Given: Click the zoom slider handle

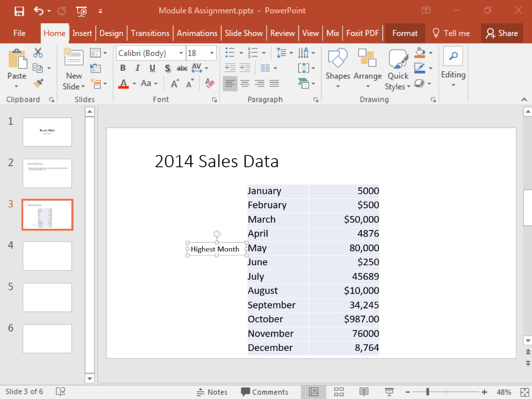Looking at the screenshot, I should point(427,392).
